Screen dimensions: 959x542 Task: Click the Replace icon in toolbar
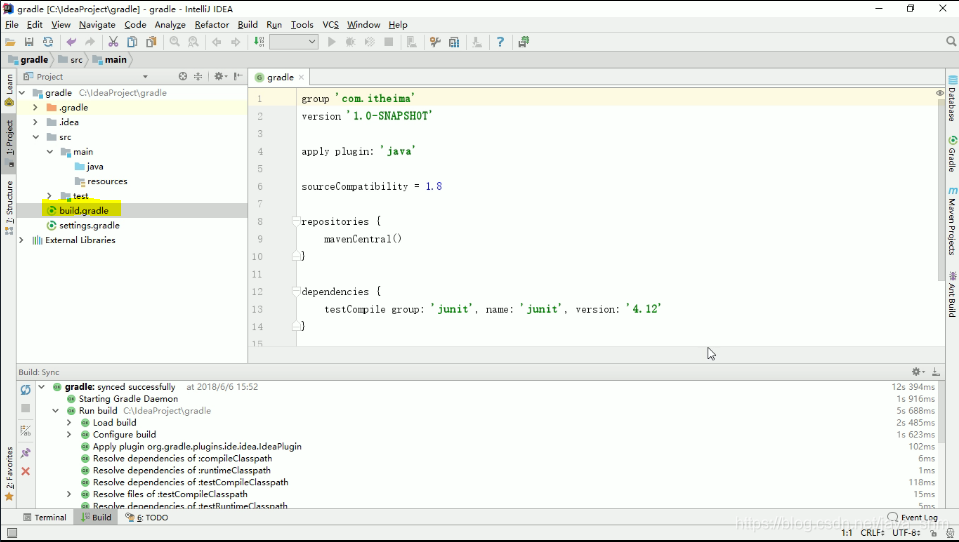pos(193,42)
